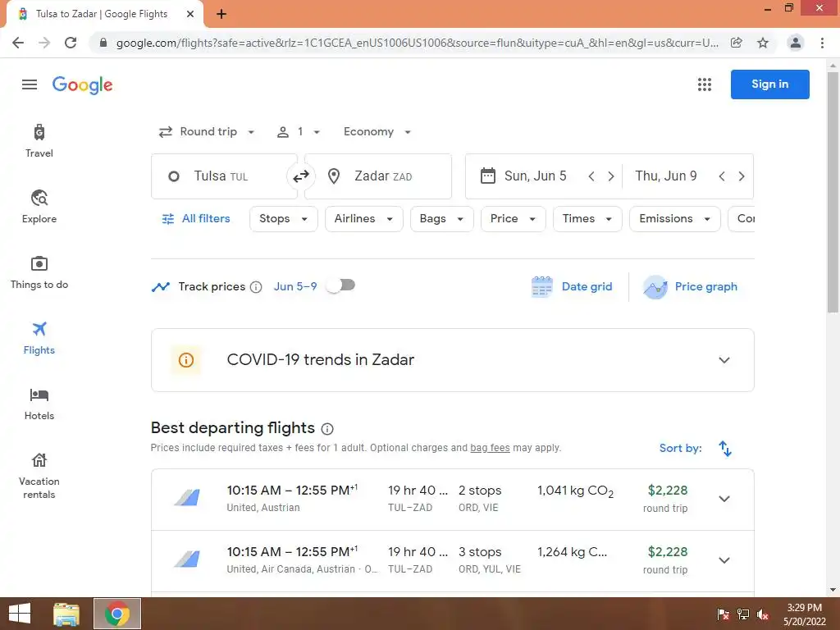Move return date Thu, Jun 9 later
Image resolution: width=840 pixels, height=630 pixels.
[x=742, y=176]
